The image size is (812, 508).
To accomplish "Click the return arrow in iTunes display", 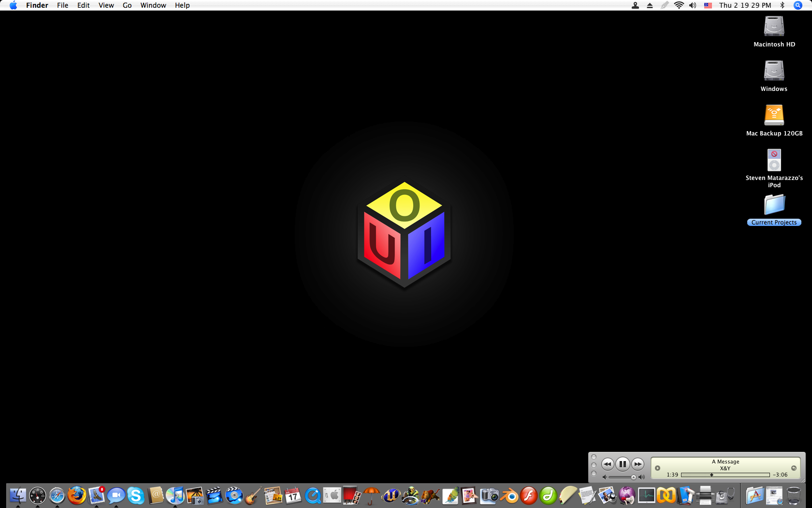I will pyautogui.click(x=794, y=468).
